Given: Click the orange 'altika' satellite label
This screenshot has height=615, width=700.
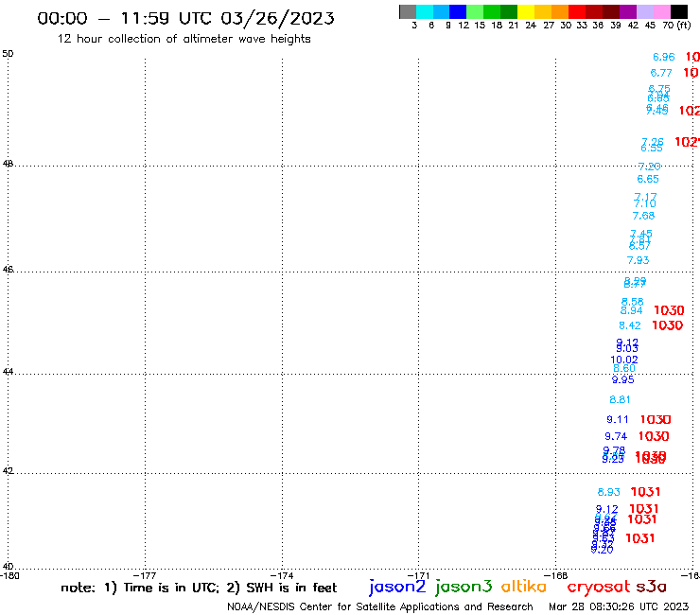Looking at the screenshot, I should [524, 586].
